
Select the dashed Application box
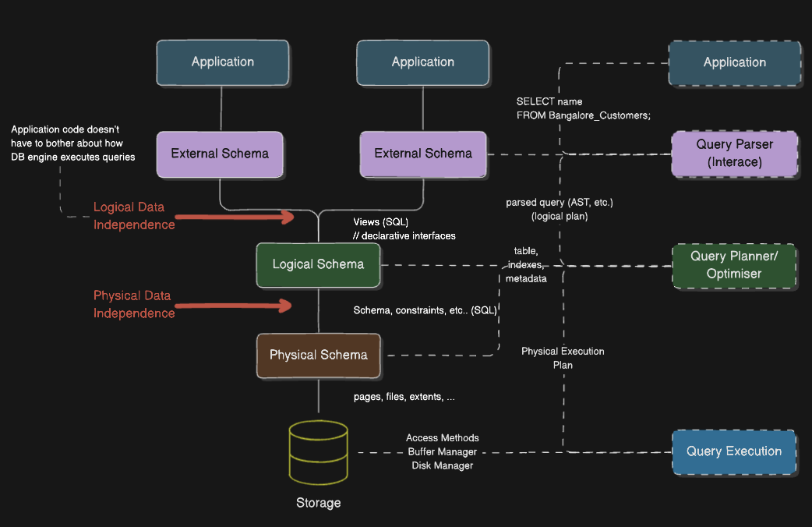[734, 62]
